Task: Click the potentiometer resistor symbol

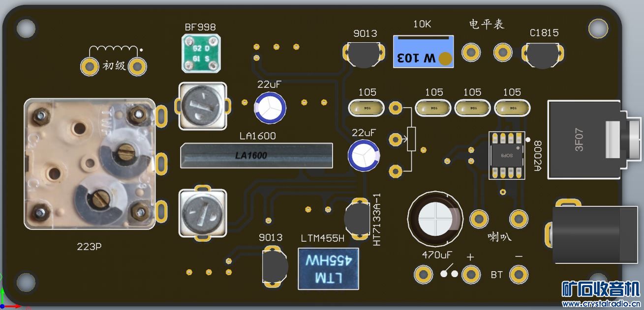Action: point(410,139)
